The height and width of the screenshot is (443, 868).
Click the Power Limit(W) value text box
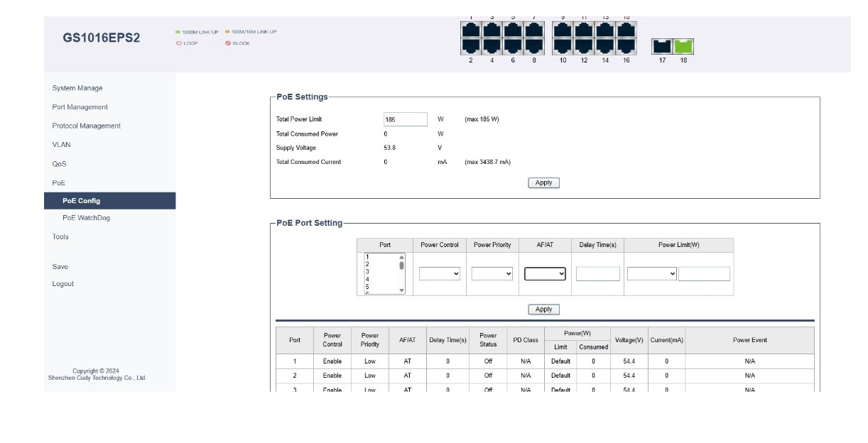pyautogui.click(x=704, y=274)
